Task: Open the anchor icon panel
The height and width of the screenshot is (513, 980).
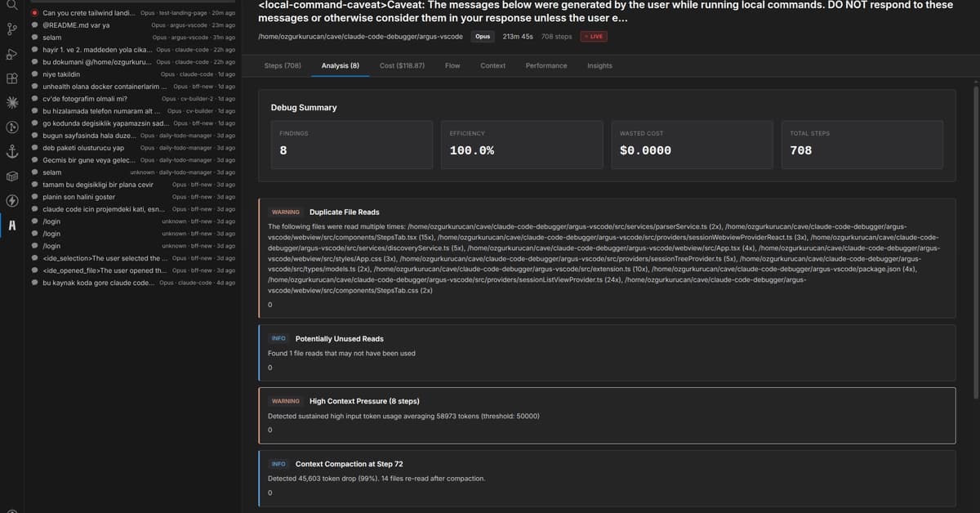Action: (x=11, y=152)
